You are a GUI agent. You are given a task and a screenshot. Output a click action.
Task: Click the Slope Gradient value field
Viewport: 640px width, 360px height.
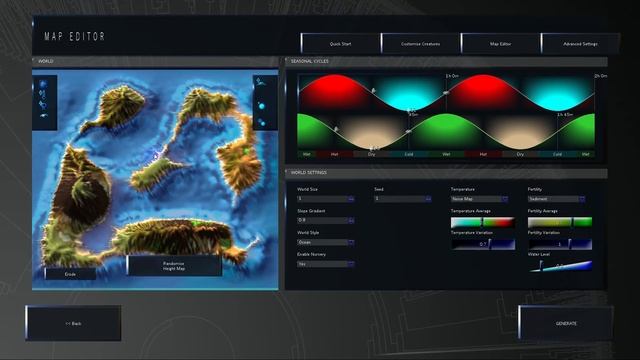pyautogui.click(x=322, y=220)
